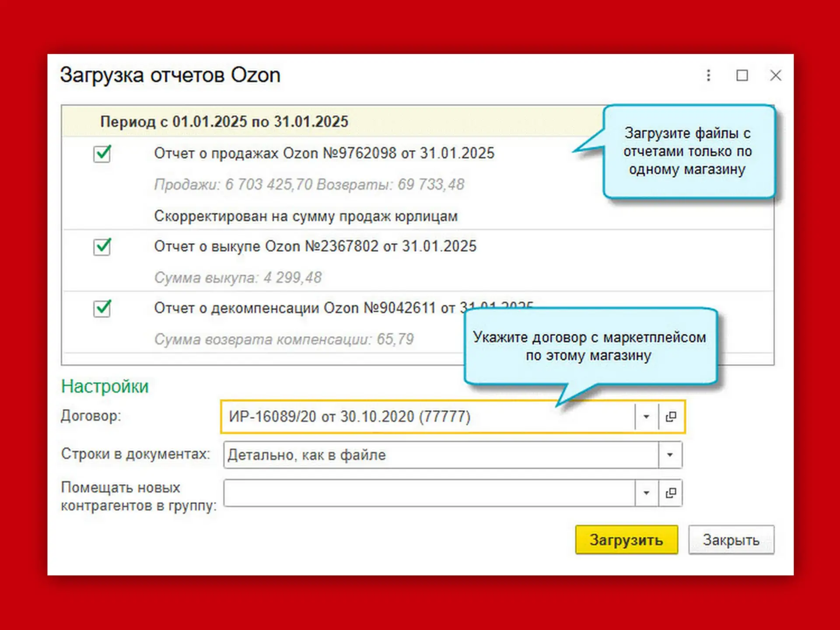Uncheck Отчет о декомпенсации Ozon №9042611

(x=102, y=308)
